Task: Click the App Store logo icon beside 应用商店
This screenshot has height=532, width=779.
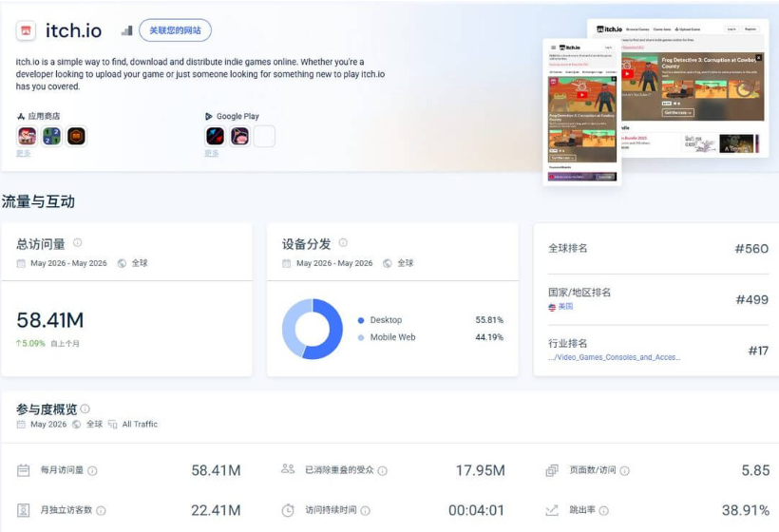Action: [x=21, y=116]
